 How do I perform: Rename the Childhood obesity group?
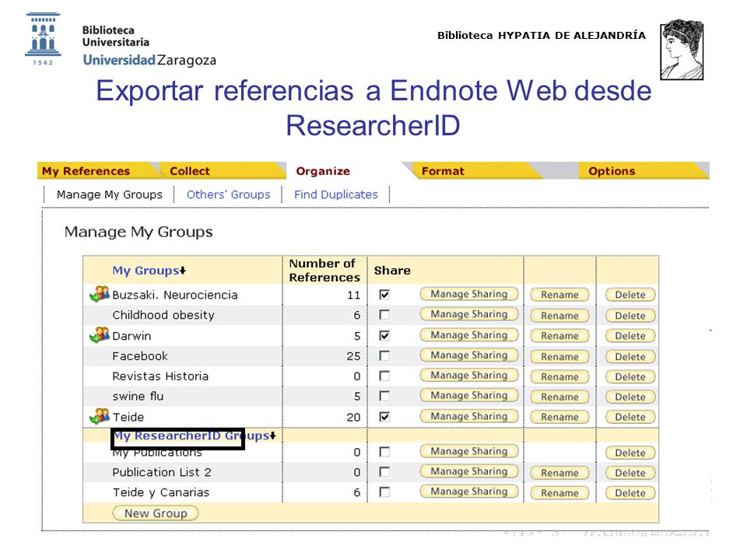pyautogui.click(x=559, y=315)
